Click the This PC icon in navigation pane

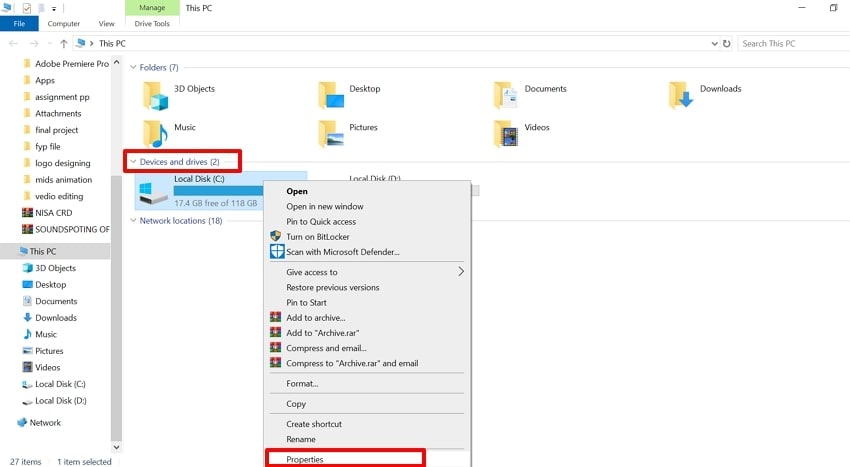[23, 251]
